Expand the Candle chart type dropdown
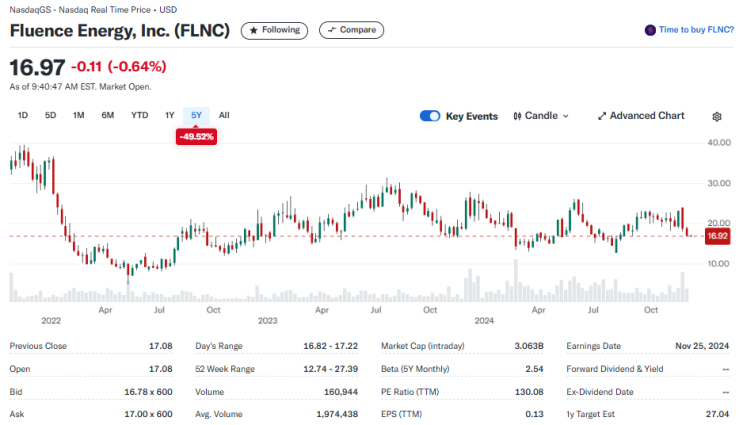This screenshot has height=425, width=743. click(541, 116)
